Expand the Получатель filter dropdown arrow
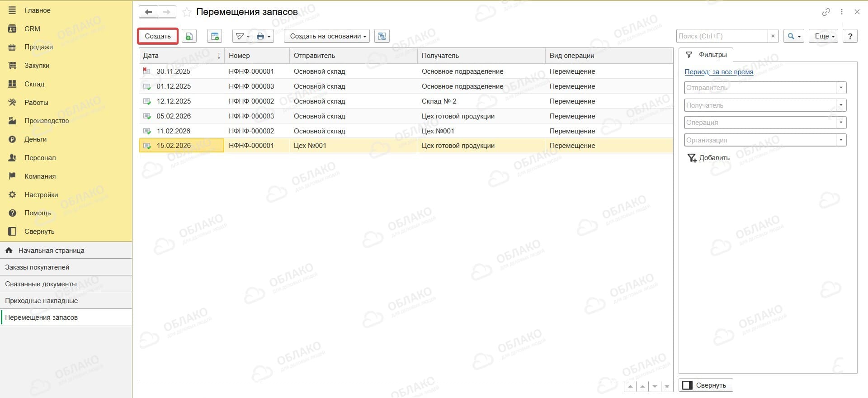The width and height of the screenshot is (868, 398). pyautogui.click(x=841, y=105)
